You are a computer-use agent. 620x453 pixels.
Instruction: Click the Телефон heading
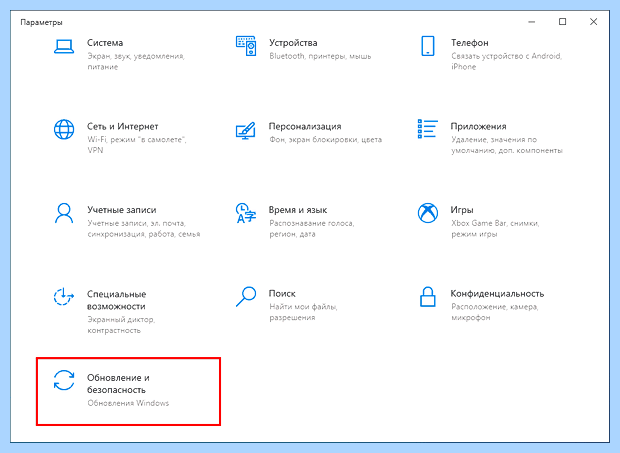(x=470, y=43)
